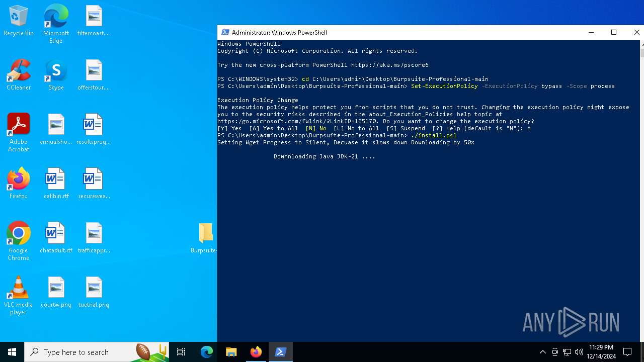
Task: Select the Burpsuite folder on the desktop
Action: (x=204, y=238)
